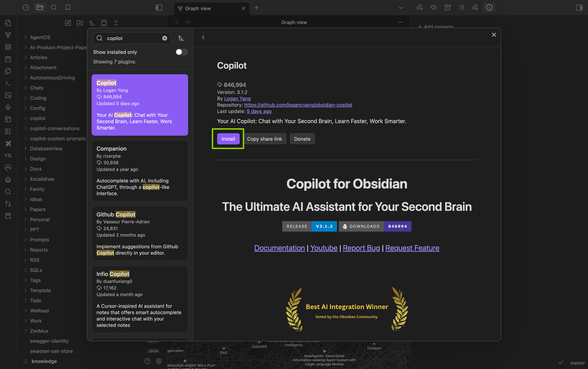The width and height of the screenshot is (588, 369).
Task: Toggle Show installed only switch
Action: 182,52
